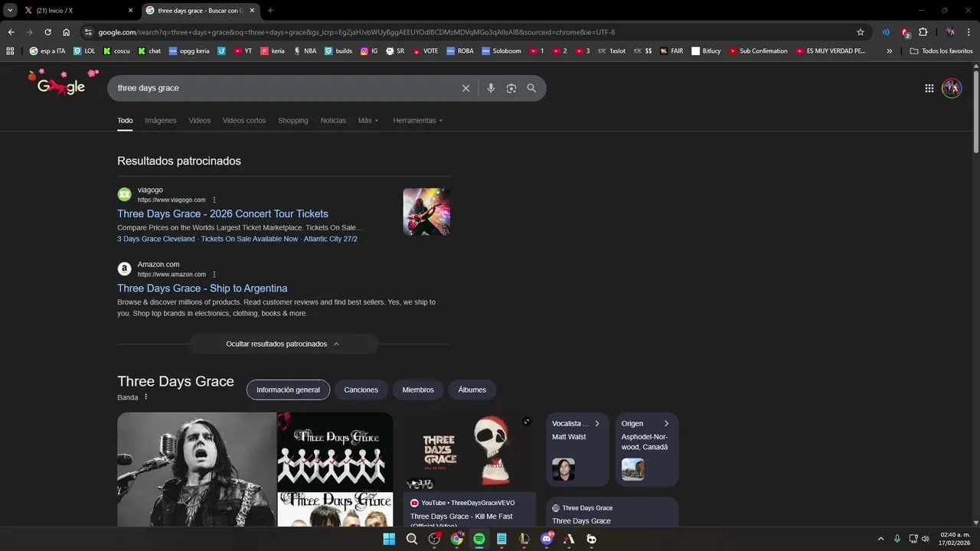This screenshot has height=551, width=980.
Task: Expand the Origen card chevron
Action: point(666,423)
